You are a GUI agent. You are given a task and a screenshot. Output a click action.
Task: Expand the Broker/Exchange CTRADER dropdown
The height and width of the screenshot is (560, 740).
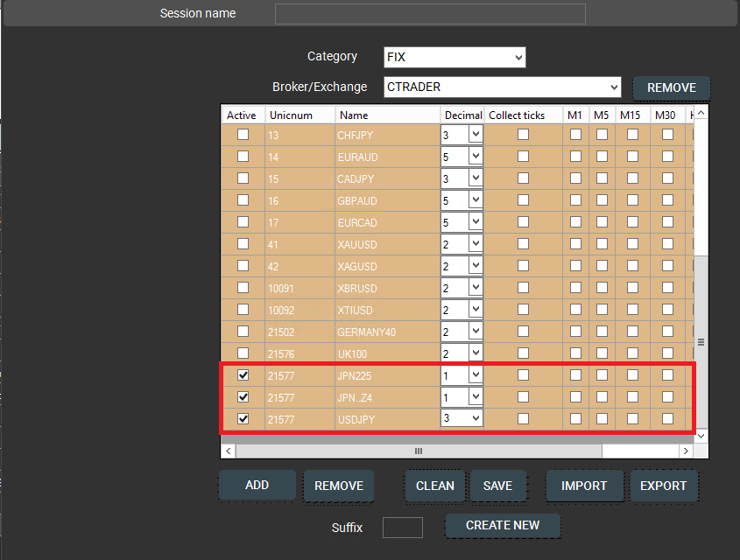point(502,87)
